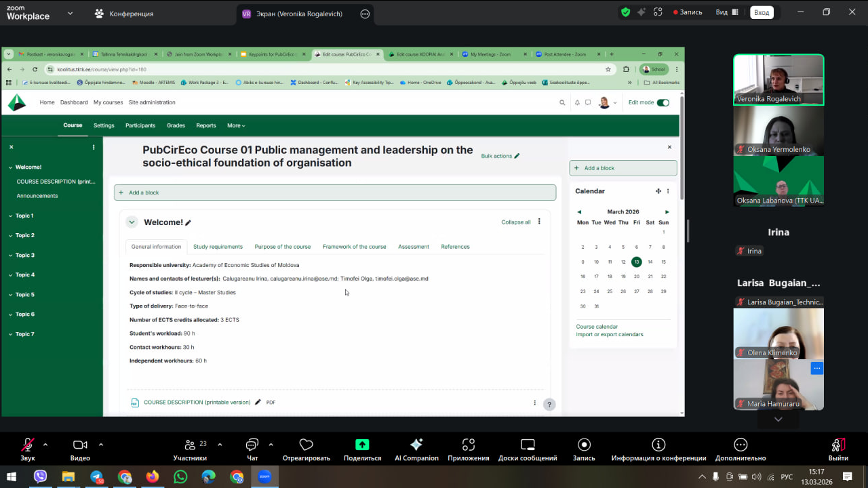This screenshot has height=488, width=868.
Task: Switch to the Study requirements tab
Action: (x=218, y=247)
